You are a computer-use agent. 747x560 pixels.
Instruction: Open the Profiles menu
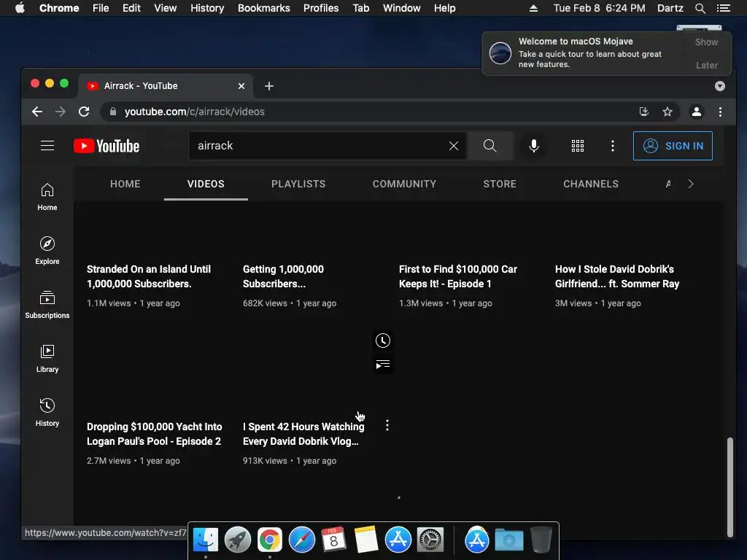click(321, 8)
